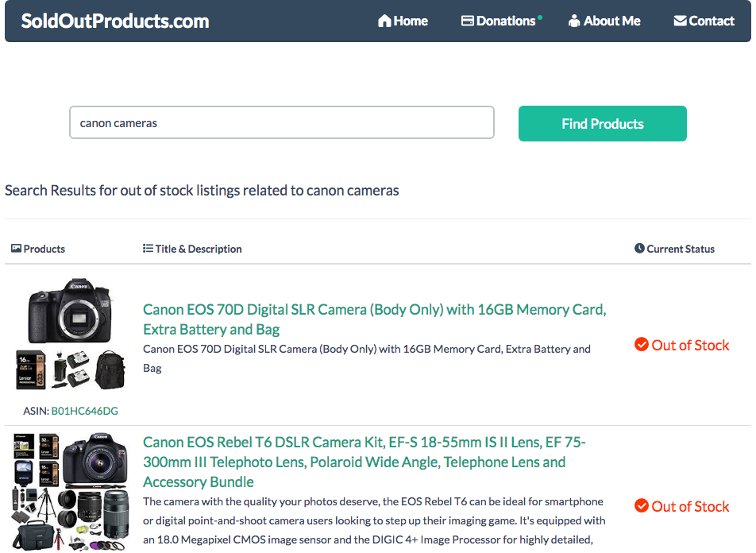This screenshot has width=756, height=553.
Task: Open the Contact menu item
Action: (x=704, y=21)
